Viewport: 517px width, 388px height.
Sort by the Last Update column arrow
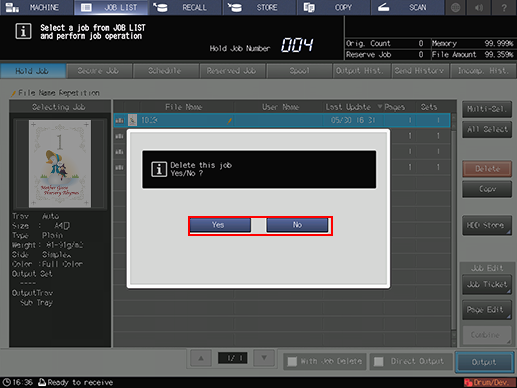(x=380, y=107)
